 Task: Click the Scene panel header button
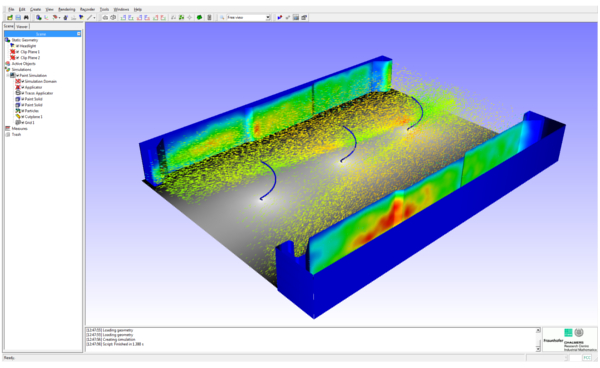click(x=78, y=34)
